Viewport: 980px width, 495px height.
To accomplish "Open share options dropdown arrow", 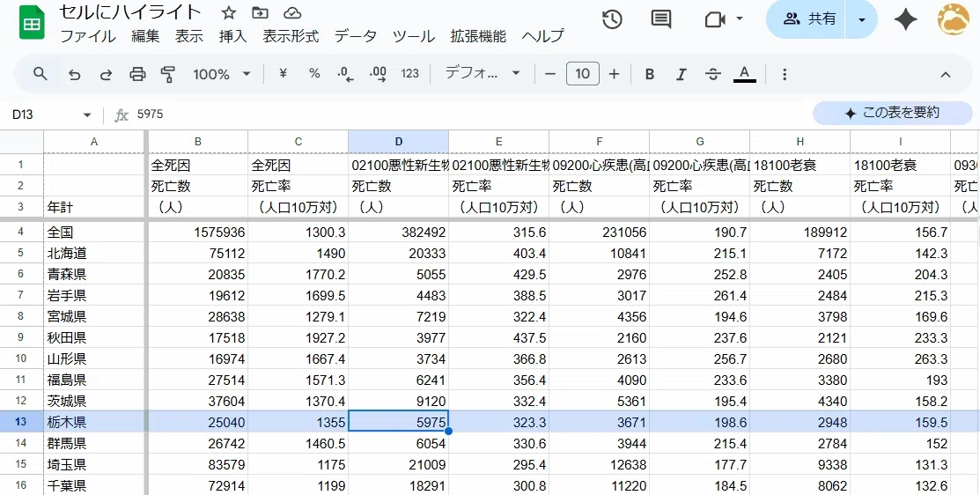I will (862, 19).
